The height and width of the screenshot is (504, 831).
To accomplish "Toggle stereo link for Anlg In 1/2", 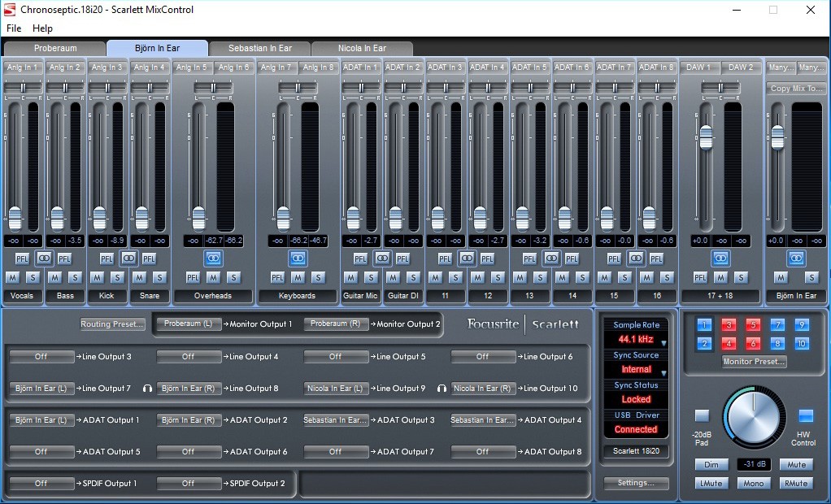I will click(44, 258).
